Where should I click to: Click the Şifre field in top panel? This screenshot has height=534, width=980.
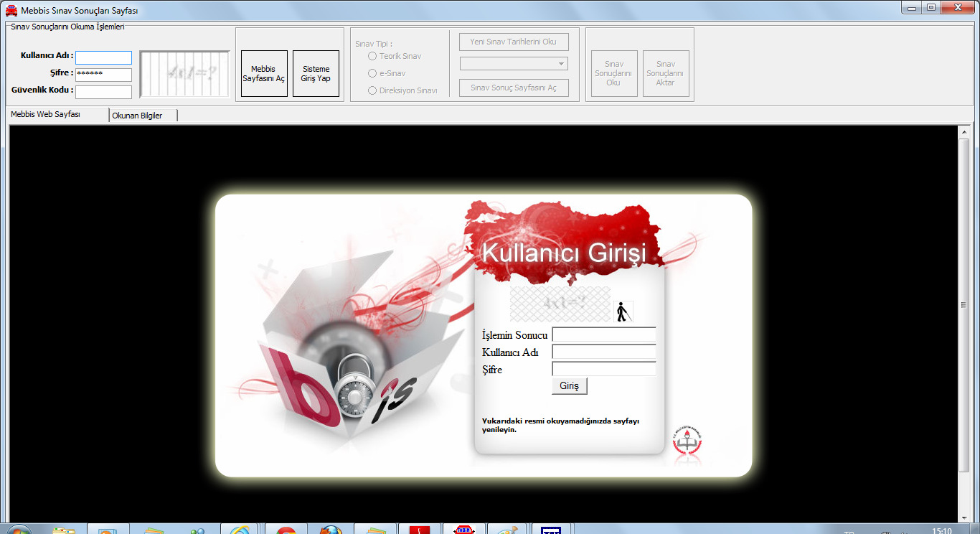104,75
